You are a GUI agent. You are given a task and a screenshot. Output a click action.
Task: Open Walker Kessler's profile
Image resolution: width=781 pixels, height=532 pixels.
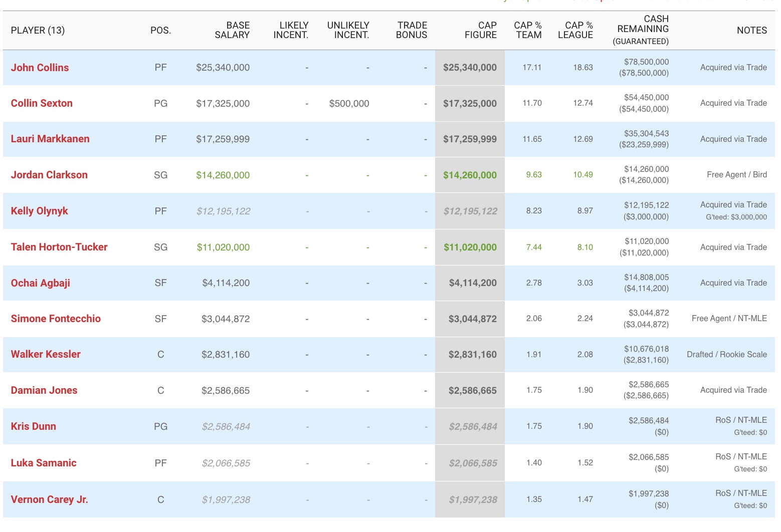[x=46, y=354]
